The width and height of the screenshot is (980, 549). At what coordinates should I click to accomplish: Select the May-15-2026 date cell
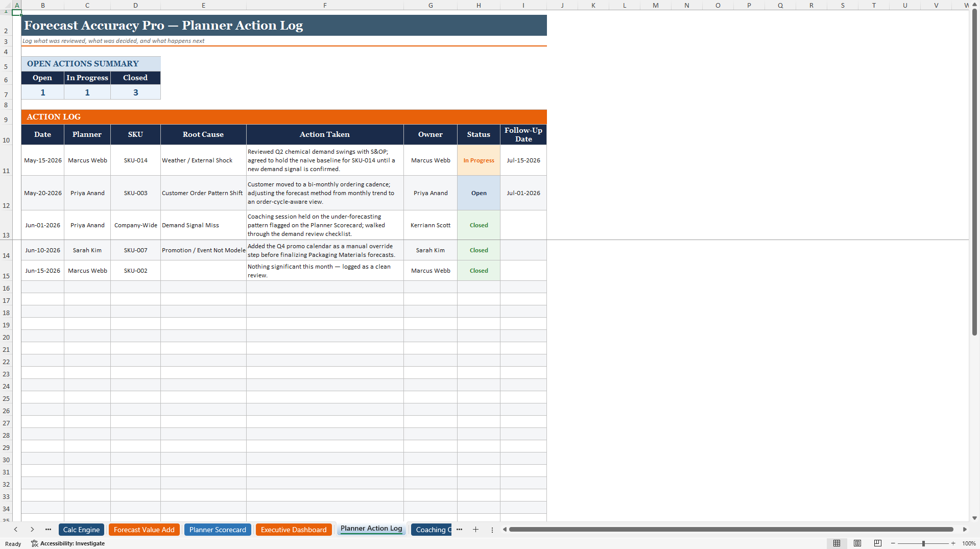click(x=43, y=160)
